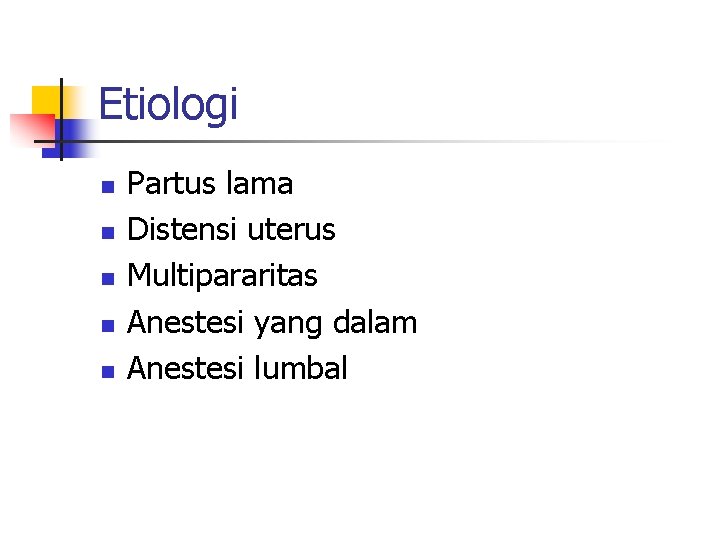The height and width of the screenshot is (540, 720).
Task: Click the word lumbal in last bullet
Action: point(300,368)
